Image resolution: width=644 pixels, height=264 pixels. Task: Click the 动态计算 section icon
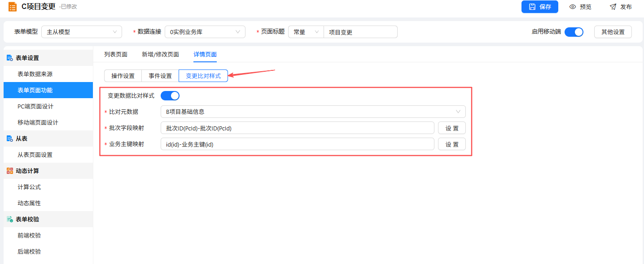[x=9, y=171]
